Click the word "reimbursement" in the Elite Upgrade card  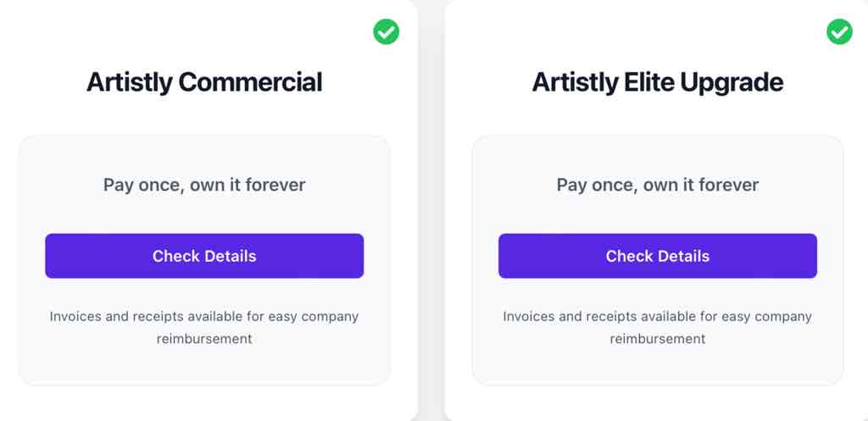click(x=658, y=339)
